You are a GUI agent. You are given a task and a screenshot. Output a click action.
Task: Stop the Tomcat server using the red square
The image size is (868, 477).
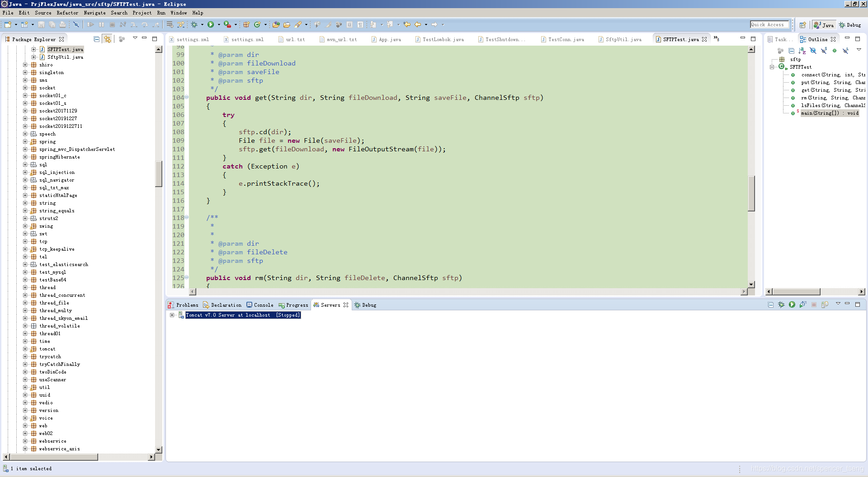814,304
